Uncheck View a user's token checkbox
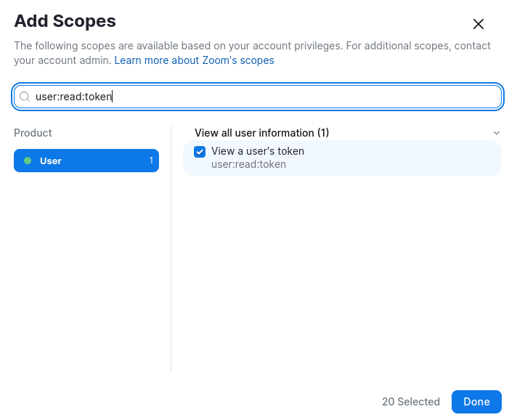The height and width of the screenshot is (420, 509). pos(200,152)
